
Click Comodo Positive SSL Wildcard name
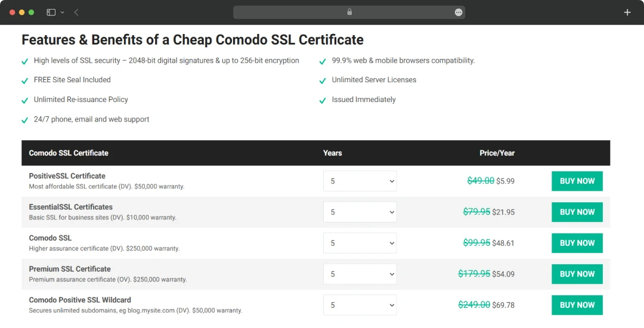point(80,300)
